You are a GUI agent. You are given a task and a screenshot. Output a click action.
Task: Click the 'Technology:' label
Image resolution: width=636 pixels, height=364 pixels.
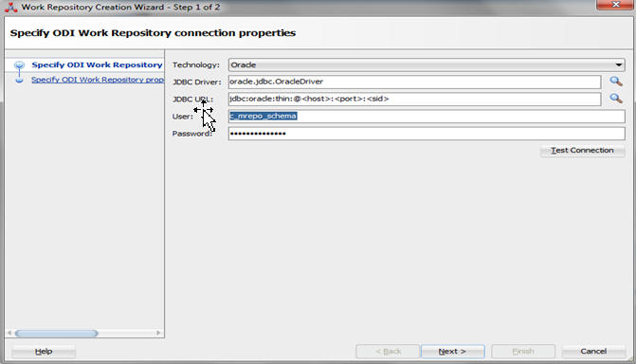coord(196,64)
